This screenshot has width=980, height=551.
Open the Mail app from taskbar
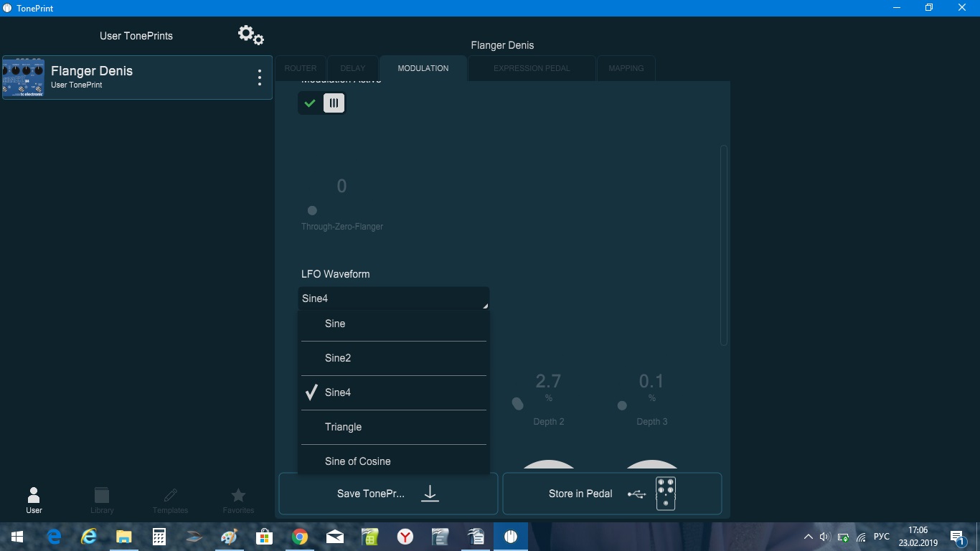[x=335, y=537]
